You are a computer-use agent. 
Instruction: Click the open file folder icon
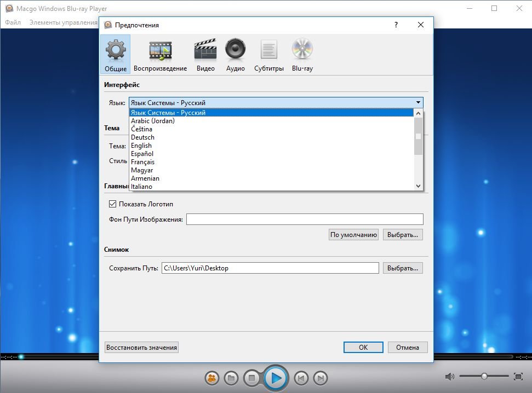[231, 378]
